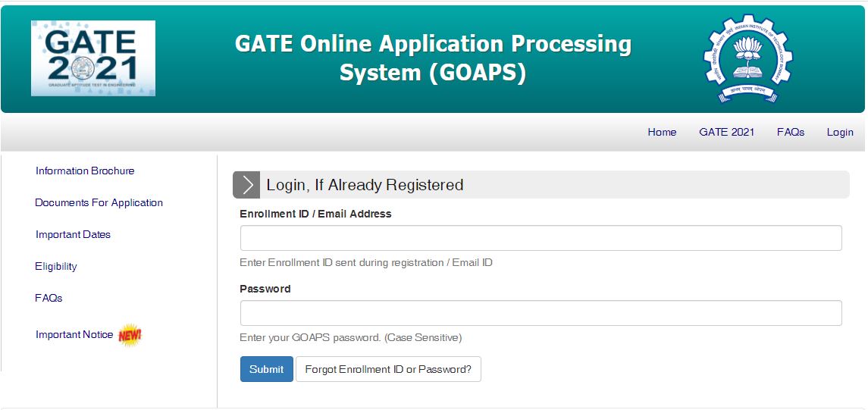This screenshot has width=868, height=410.
Task: Click the chevron arrow beside Login heading
Action: click(246, 185)
